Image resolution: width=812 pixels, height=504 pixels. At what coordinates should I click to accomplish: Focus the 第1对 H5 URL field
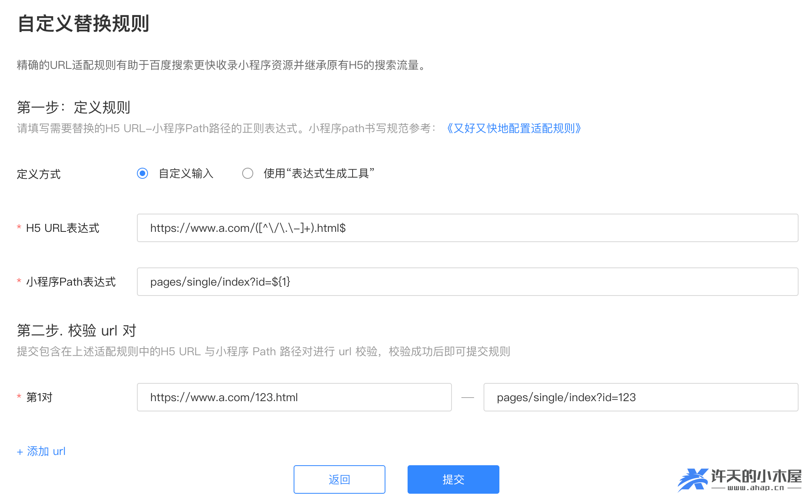coord(294,397)
